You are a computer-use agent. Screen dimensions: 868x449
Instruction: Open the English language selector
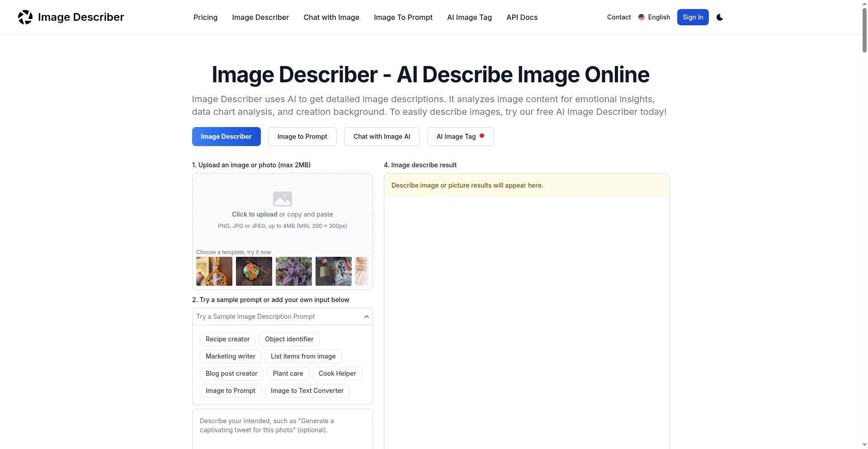point(654,17)
